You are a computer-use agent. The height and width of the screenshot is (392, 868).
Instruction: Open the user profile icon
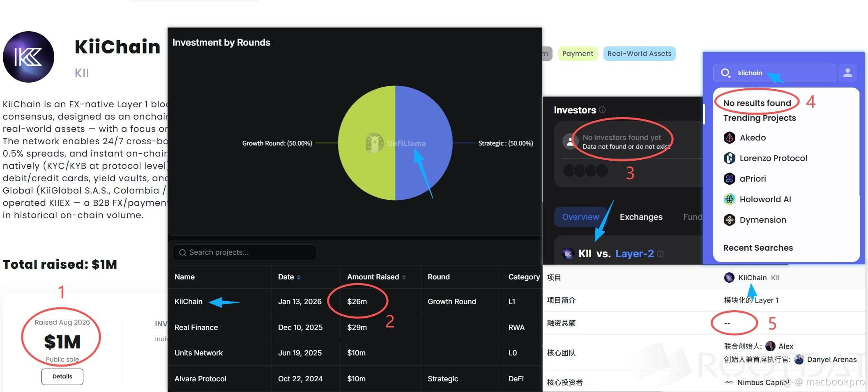(847, 73)
